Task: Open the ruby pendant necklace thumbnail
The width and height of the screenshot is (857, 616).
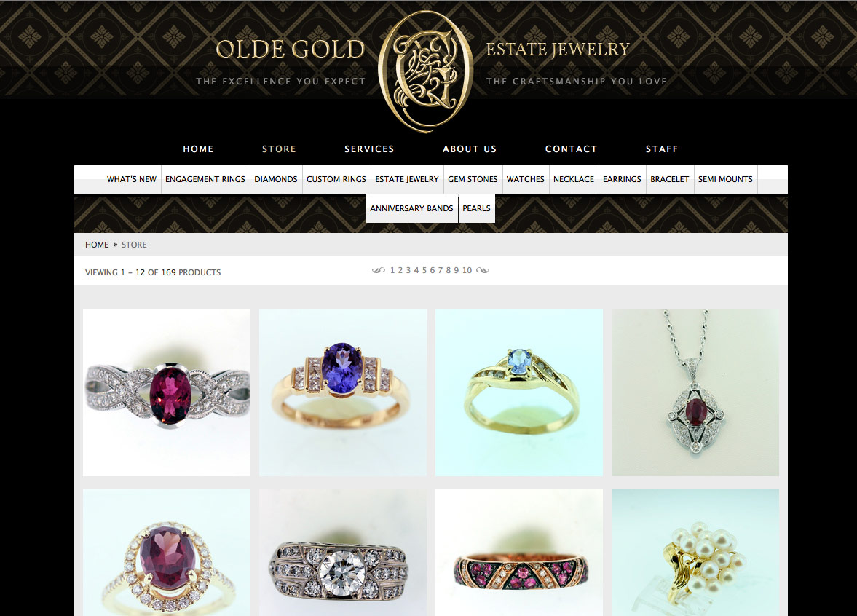Action: tap(695, 392)
